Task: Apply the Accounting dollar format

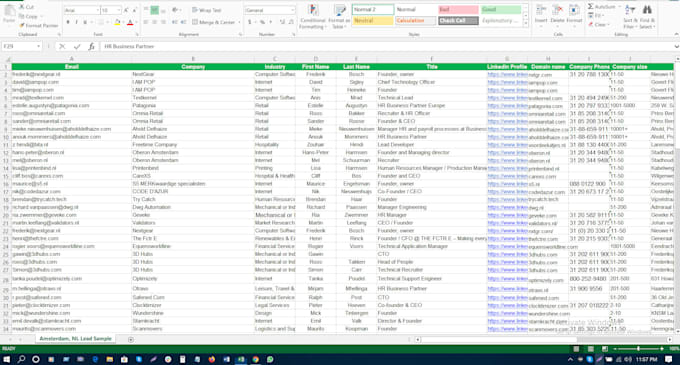Action: tap(250, 22)
